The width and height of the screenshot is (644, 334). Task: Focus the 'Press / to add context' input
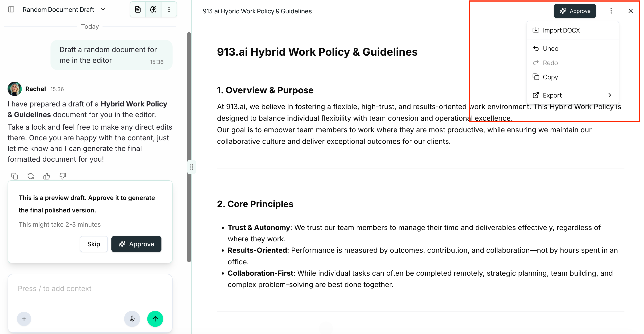(x=90, y=288)
